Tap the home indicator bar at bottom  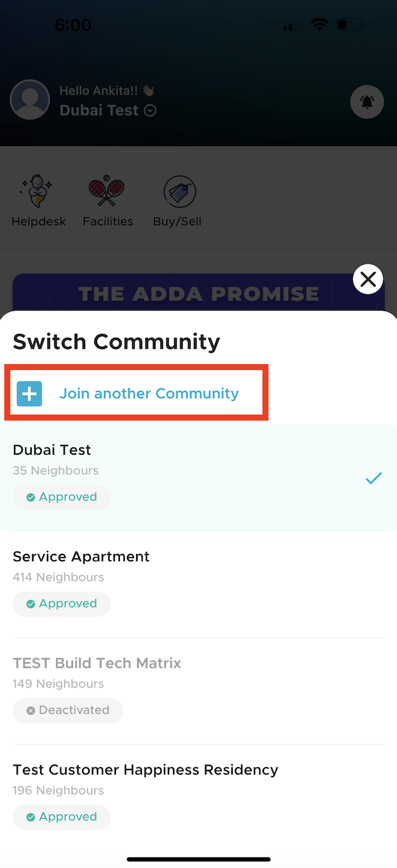tap(198, 859)
